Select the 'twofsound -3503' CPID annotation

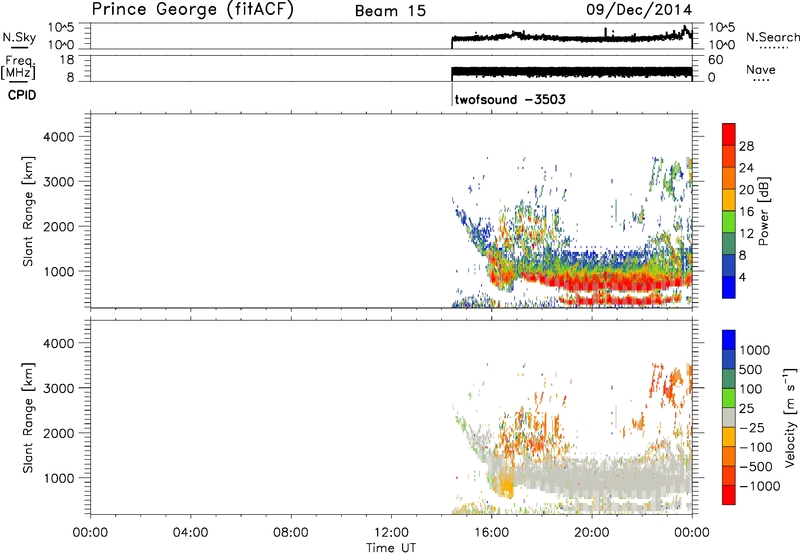[x=510, y=99]
